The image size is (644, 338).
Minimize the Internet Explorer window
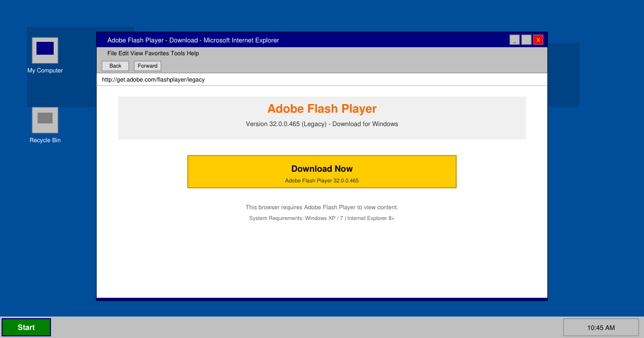pyautogui.click(x=515, y=40)
